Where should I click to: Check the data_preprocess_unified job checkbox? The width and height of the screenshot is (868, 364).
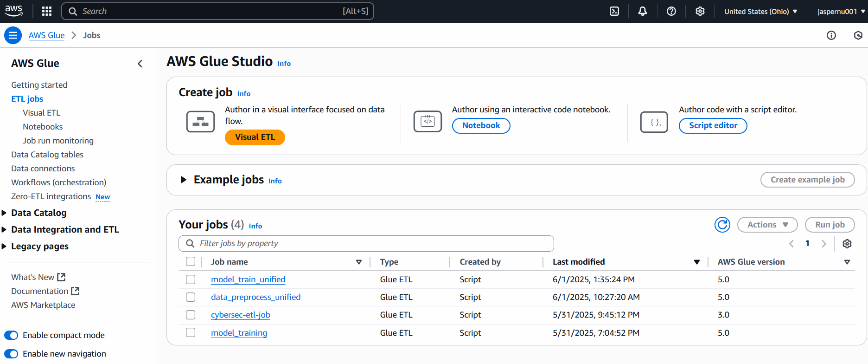coord(191,297)
